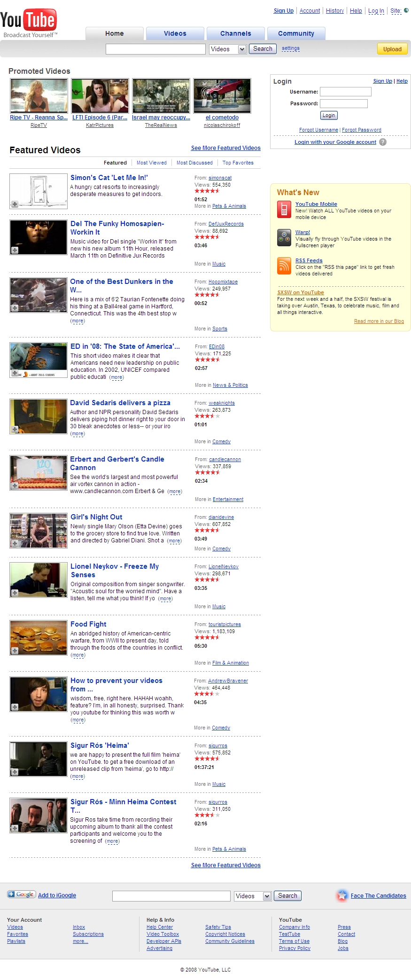Viewport: 411px width, 980px height.
Task: Click the YouTube logo
Action: click(29, 22)
